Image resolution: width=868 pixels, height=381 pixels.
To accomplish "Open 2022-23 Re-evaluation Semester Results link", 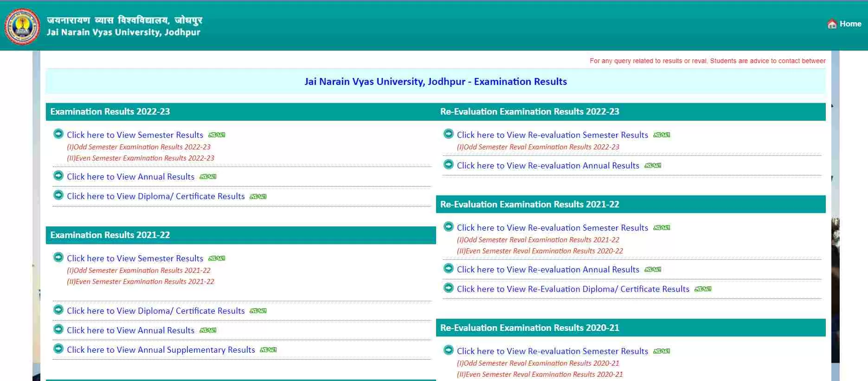I will click(x=553, y=135).
